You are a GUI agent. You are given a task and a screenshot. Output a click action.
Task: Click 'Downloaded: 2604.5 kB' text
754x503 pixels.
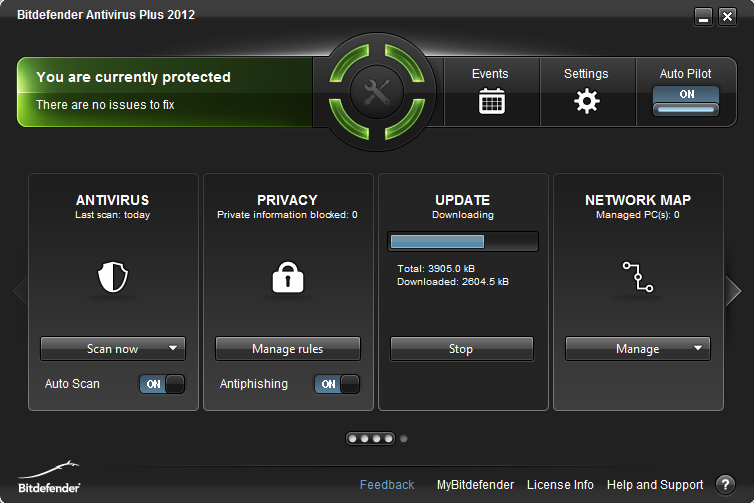point(452,282)
